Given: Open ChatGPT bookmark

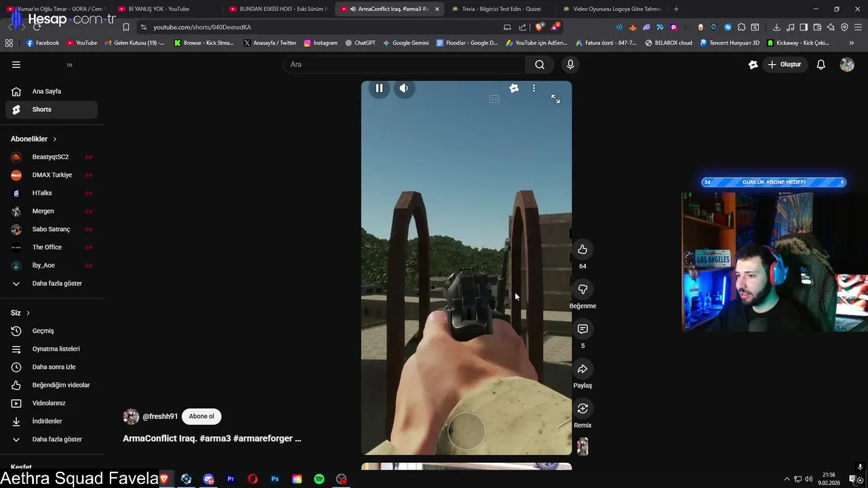Looking at the screenshot, I should click(360, 43).
